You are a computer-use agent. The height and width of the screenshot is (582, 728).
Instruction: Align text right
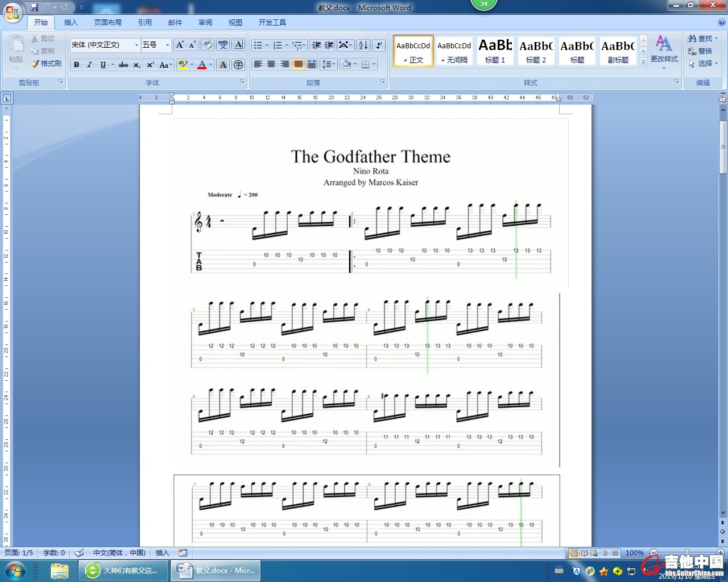pyautogui.click(x=285, y=64)
